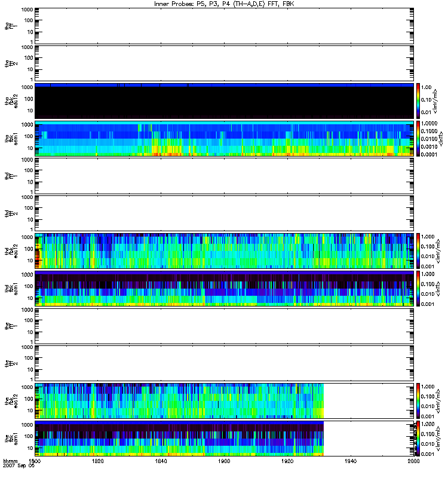
Task: Click the 1940 time axis label
Action: pyautogui.click(x=351, y=461)
